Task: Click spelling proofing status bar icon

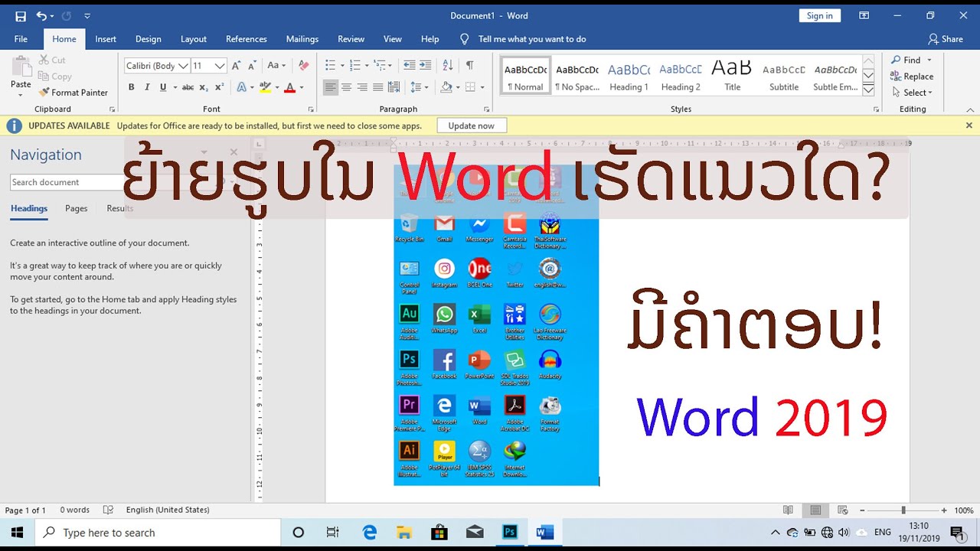Action: [108, 510]
